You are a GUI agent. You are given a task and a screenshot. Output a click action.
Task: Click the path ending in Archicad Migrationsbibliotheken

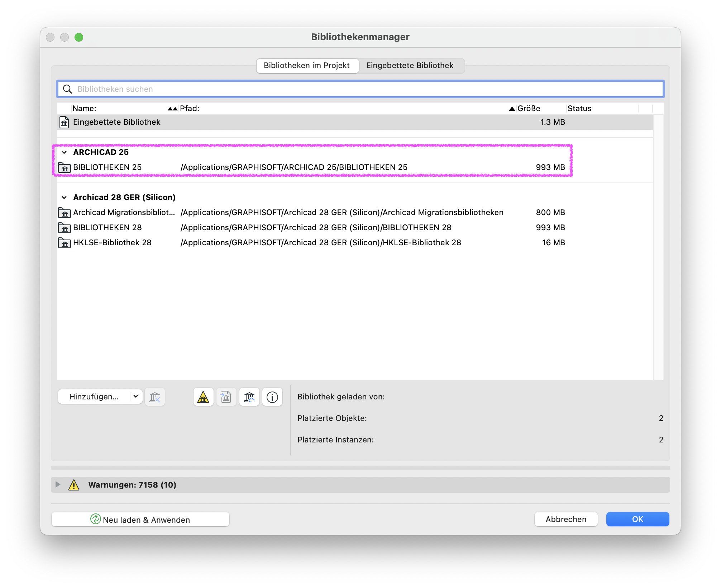click(342, 213)
